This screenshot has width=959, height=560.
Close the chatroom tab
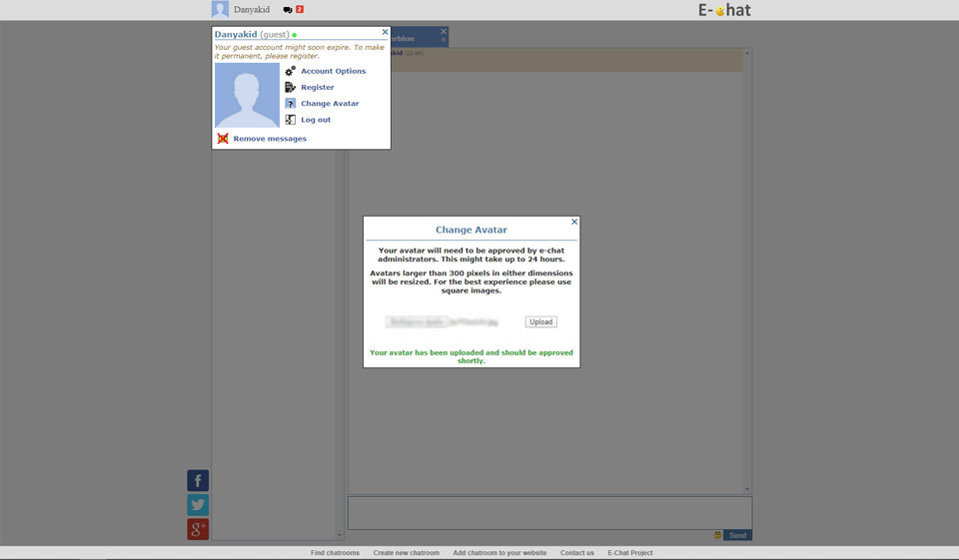pyautogui.click(x=444, y=32)
